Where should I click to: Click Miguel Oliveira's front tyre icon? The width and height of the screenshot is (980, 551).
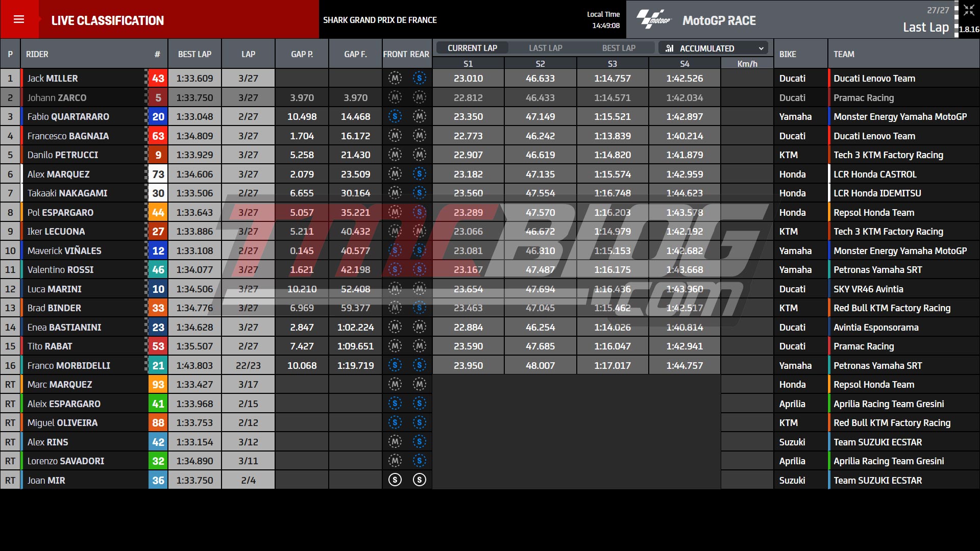395,422
